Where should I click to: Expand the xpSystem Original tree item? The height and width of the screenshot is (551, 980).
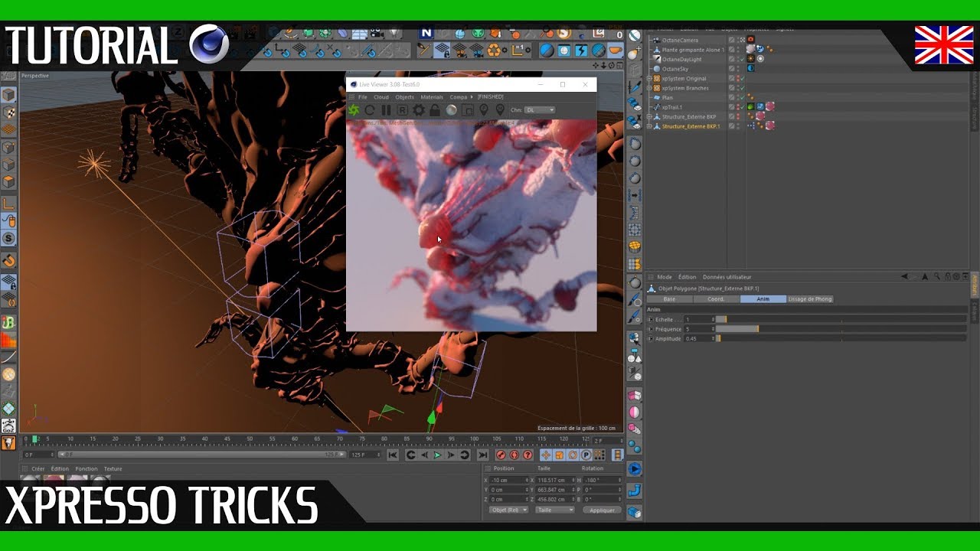(649, 79)
